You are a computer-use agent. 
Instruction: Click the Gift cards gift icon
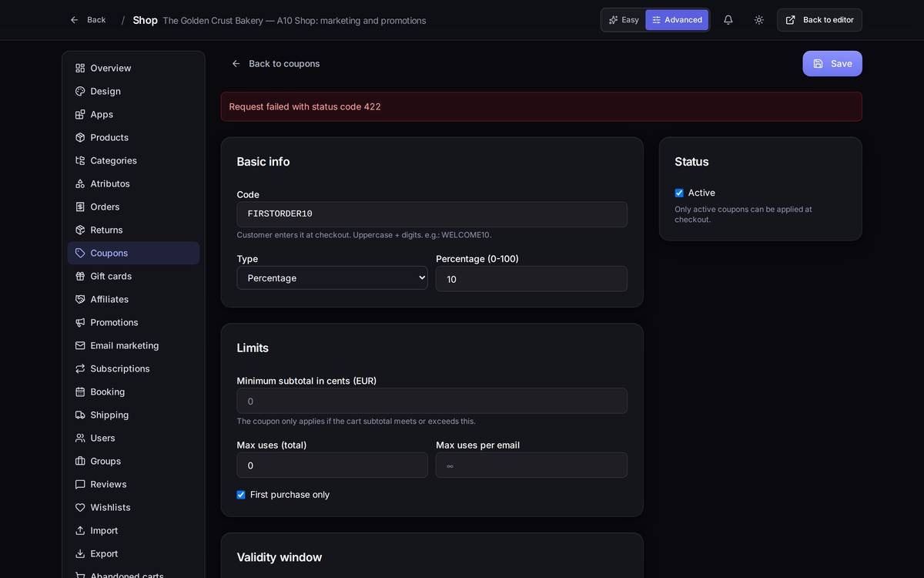(x=80, y=276)
